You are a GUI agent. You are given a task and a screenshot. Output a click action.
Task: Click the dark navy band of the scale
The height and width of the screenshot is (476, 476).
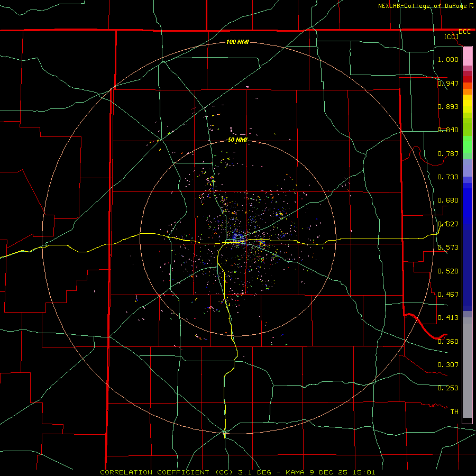click(x=467, y=270)
